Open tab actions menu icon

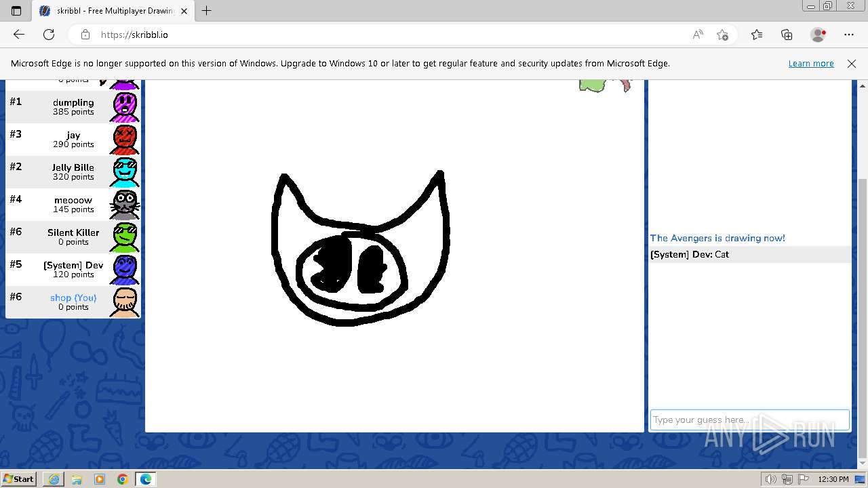16,11
